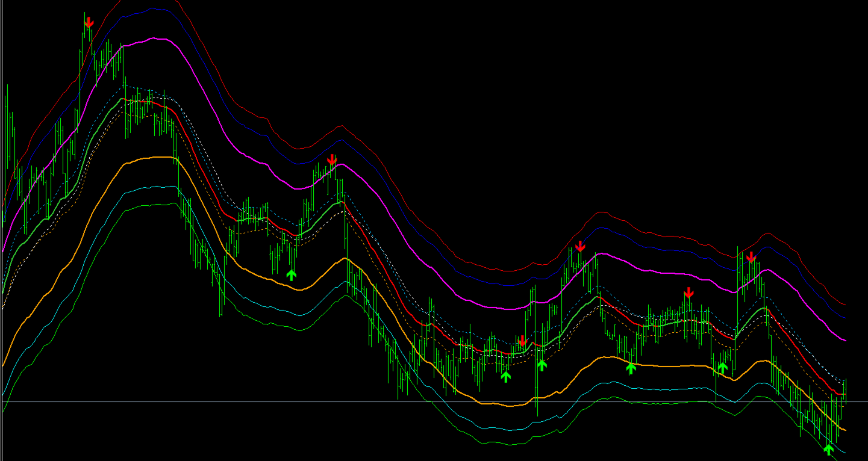
Task: Select the second green up arrow under the lowest consolidation bars
Action: coord(506,376)
